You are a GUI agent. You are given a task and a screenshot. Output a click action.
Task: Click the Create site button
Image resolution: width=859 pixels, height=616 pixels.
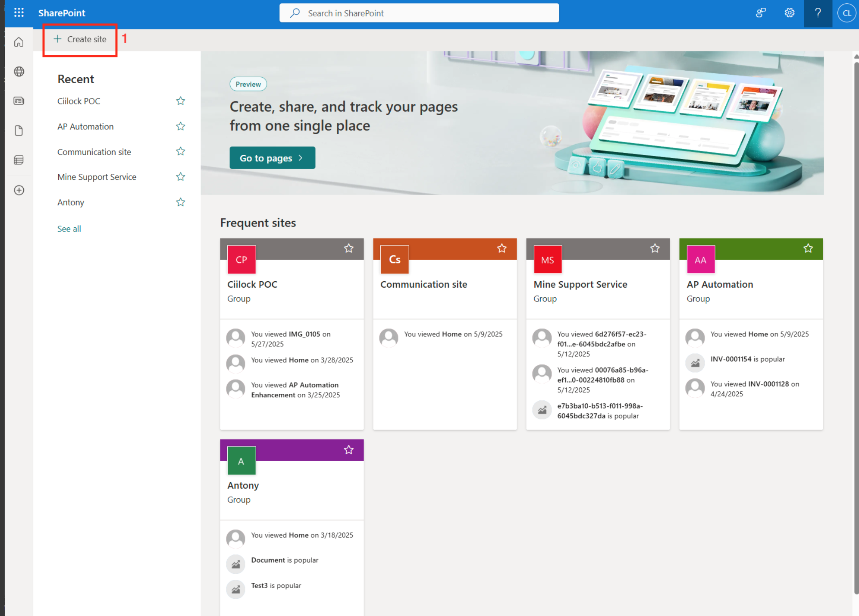click(80, 39)
